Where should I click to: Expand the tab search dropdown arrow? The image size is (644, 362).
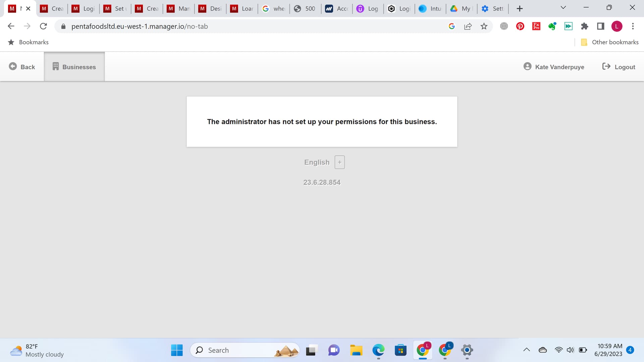[x=563, y=8]
